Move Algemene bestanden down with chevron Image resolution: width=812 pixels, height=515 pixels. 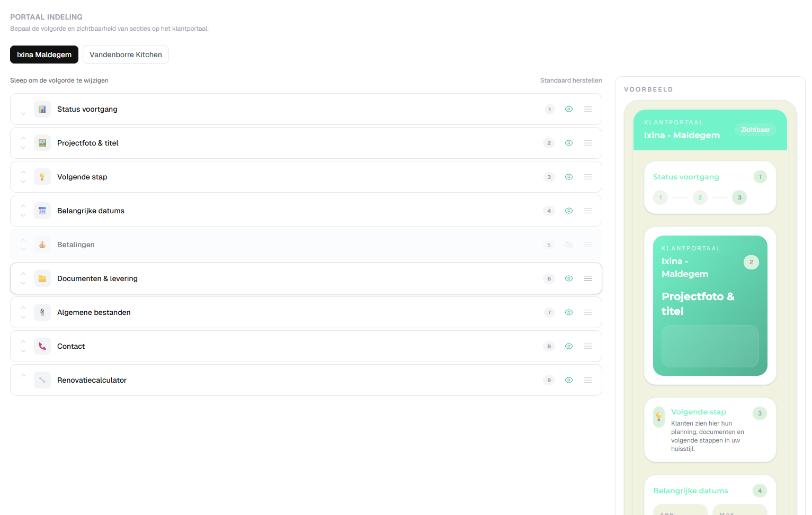coord(23,317)
